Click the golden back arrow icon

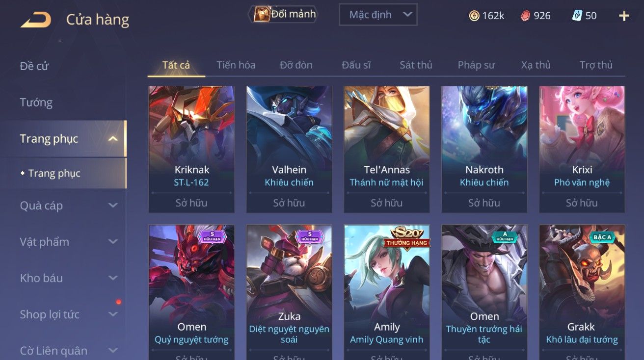pos(35,20)
